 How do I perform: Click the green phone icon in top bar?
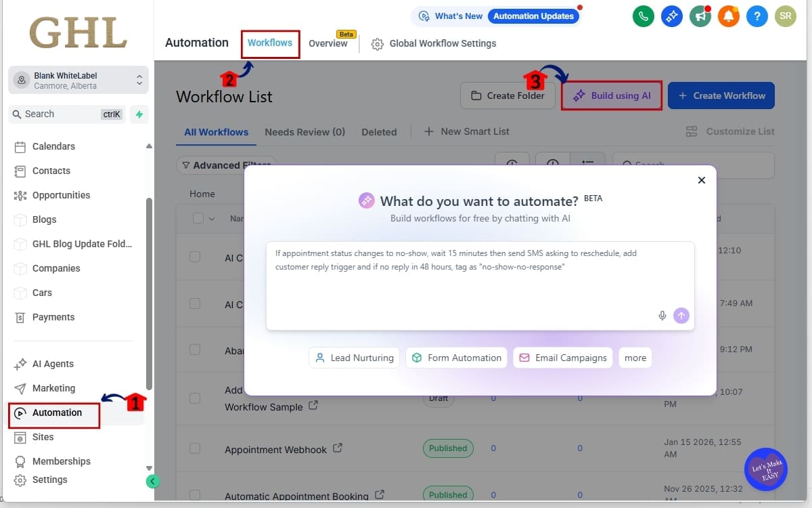643,16
